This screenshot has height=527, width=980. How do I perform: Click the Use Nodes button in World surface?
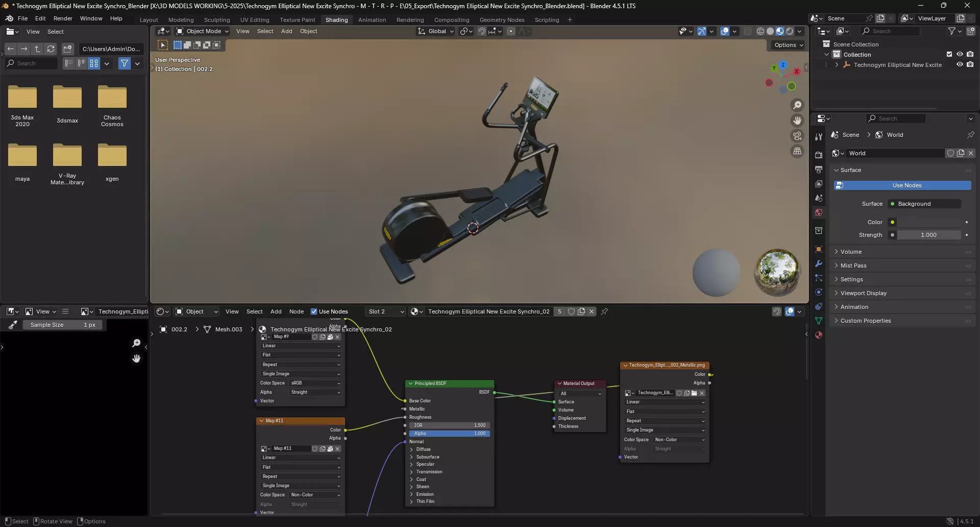tap(902, 185)
